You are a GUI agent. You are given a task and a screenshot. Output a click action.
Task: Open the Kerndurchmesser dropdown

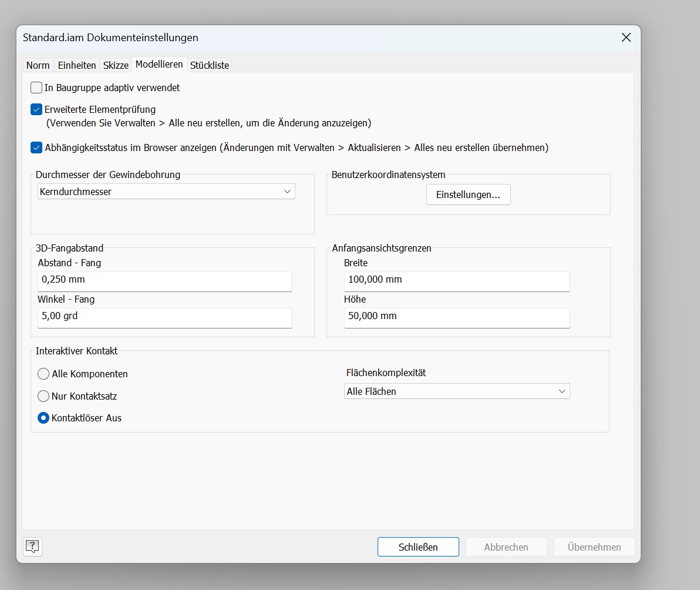click(166, 192)
